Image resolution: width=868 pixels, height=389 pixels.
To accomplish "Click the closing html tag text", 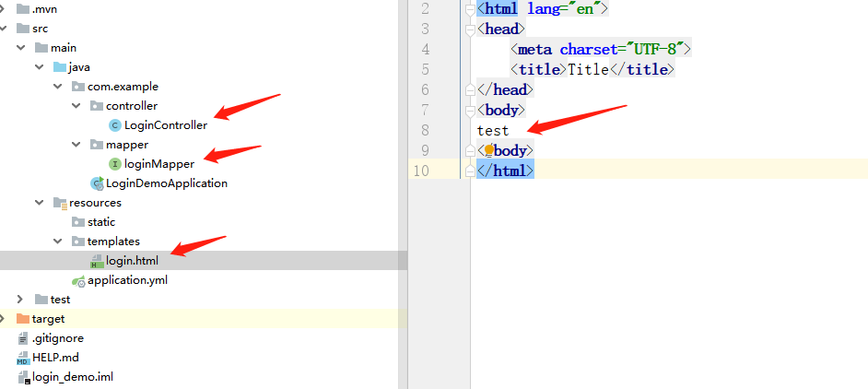I will click(505, 171).
